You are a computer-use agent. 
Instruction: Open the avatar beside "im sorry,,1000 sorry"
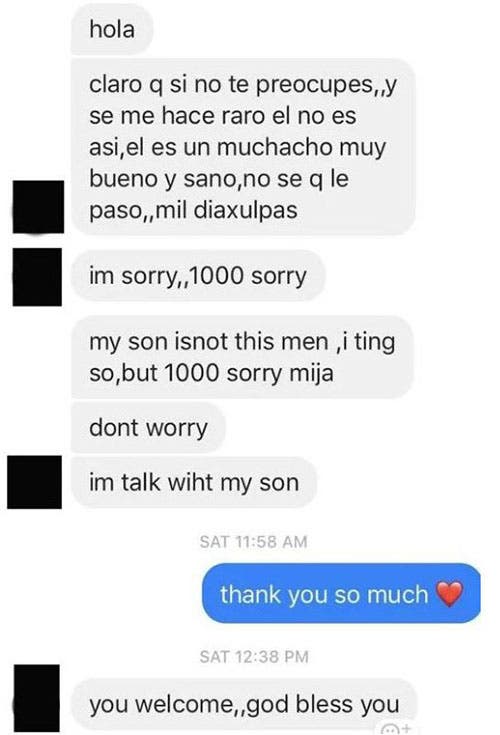pos(37,277)
